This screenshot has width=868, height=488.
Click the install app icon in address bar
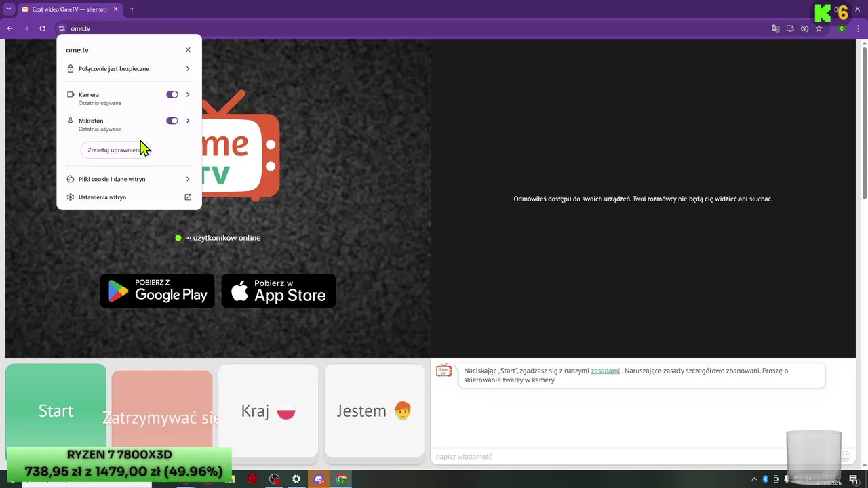coord(790,28)
